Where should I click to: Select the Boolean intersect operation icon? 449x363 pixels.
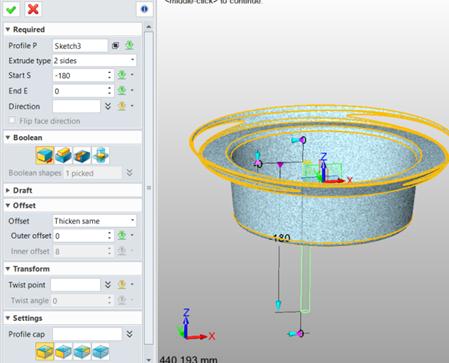[100, 155]
